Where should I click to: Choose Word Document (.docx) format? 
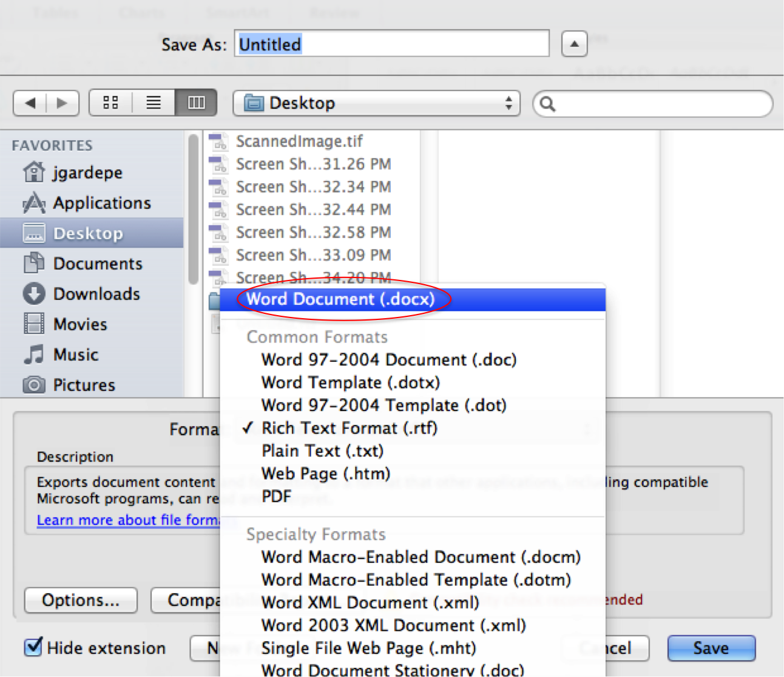pos(413,299)
